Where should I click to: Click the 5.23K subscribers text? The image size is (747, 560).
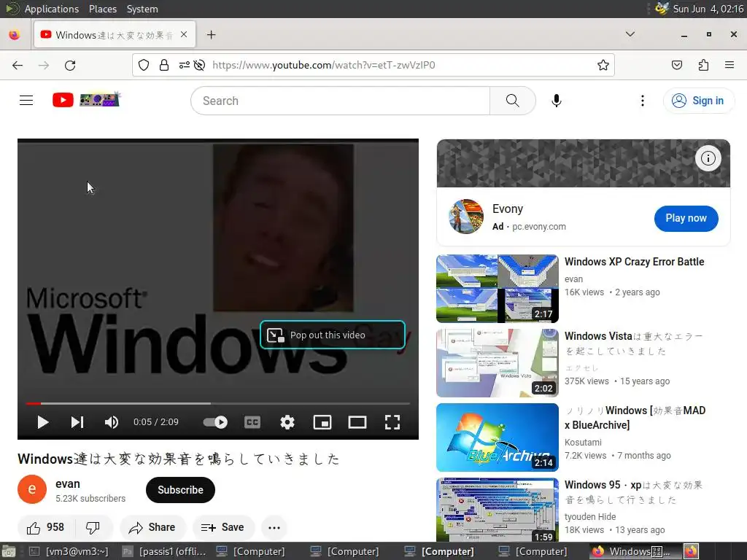(90, 499)
